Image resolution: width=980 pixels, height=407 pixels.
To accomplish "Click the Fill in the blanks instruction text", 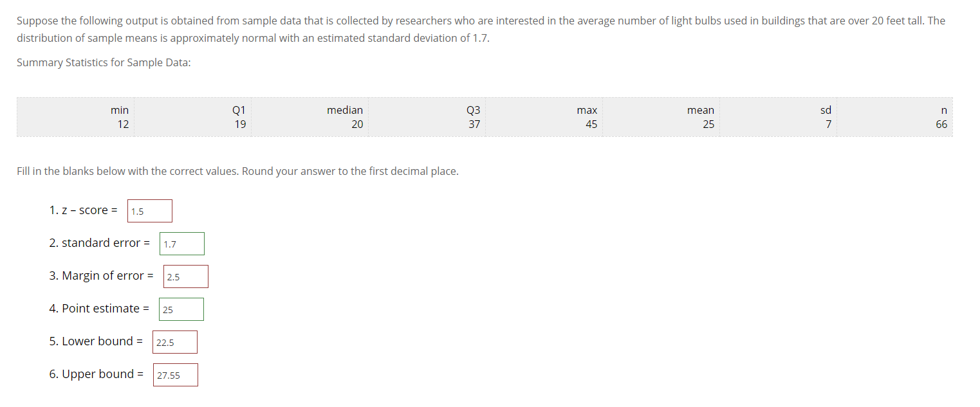I will 237,171.
